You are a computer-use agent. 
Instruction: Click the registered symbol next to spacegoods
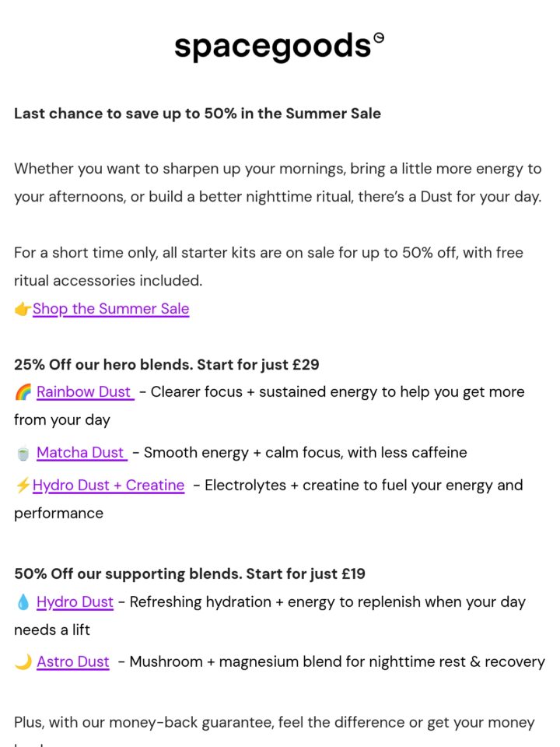coord(380,37)
